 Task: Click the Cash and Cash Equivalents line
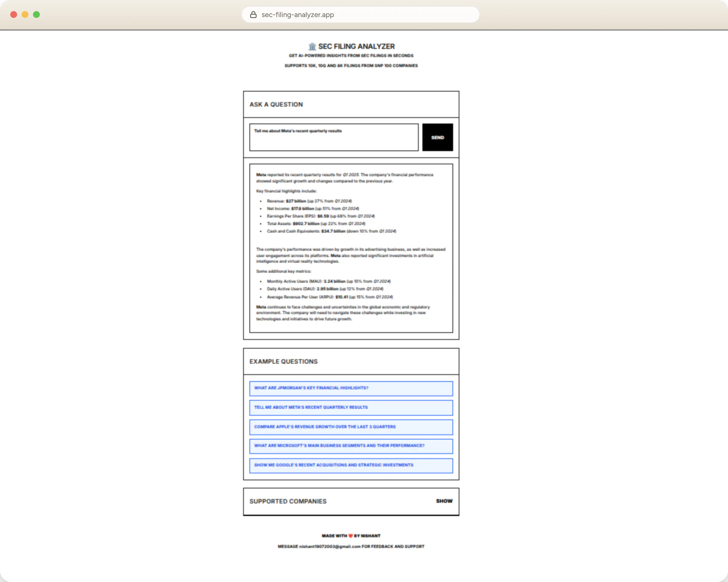pos(331,231)
